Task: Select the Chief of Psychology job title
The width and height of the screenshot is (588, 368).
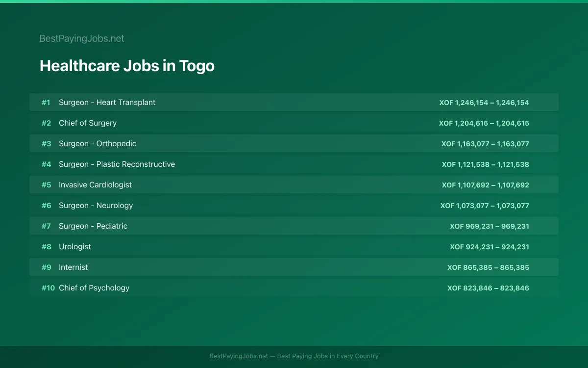Action: coord(94,288)
